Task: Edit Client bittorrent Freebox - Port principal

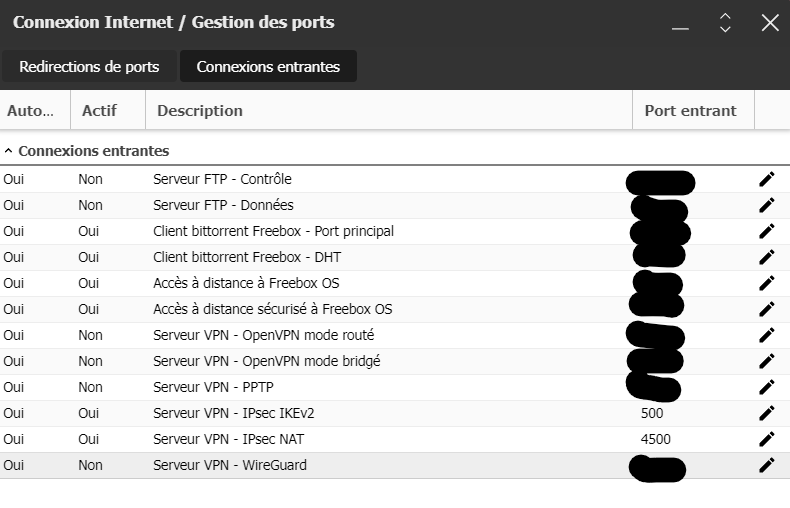Action: pyautogui.click(x=766, y=231)
